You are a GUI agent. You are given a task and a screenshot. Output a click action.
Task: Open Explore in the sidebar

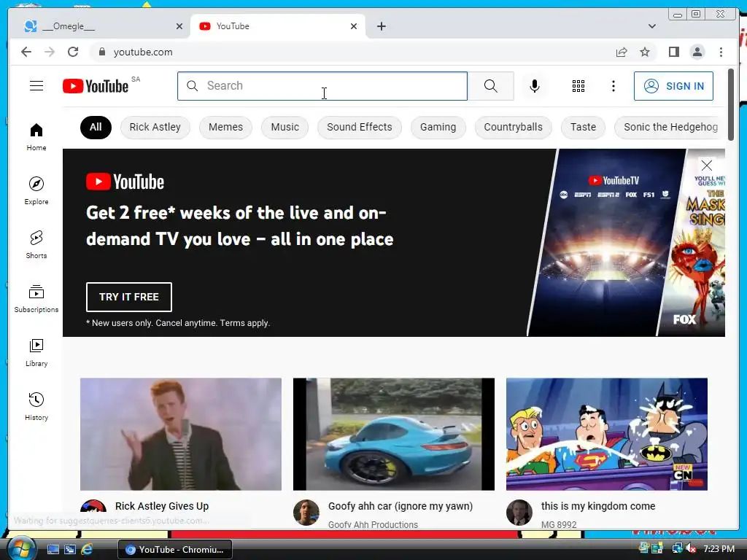[36, 190]
